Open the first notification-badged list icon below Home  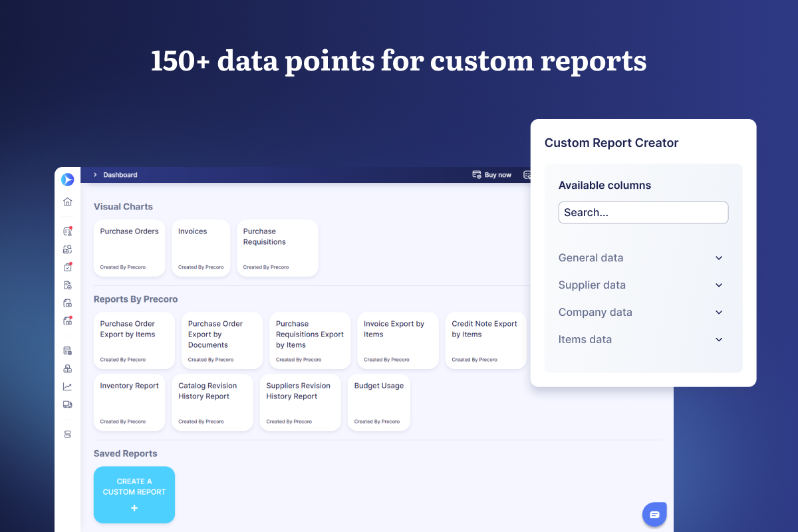coord(67,231)
